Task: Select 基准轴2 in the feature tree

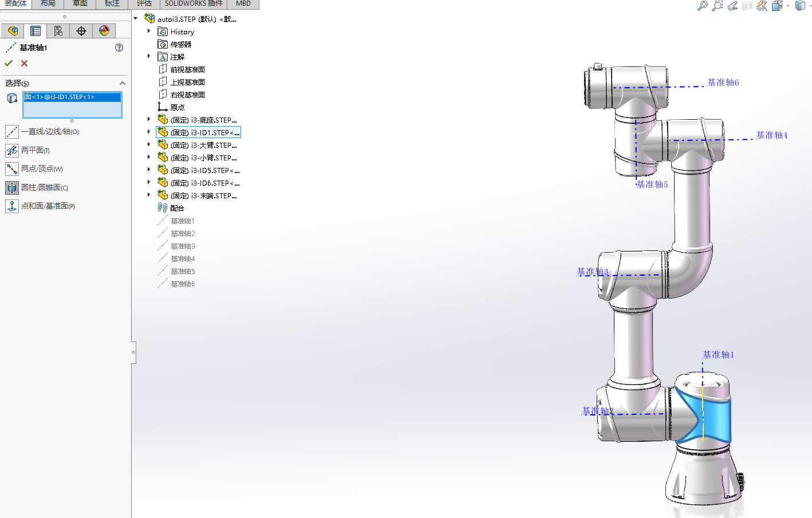Action: click(176, 233)
